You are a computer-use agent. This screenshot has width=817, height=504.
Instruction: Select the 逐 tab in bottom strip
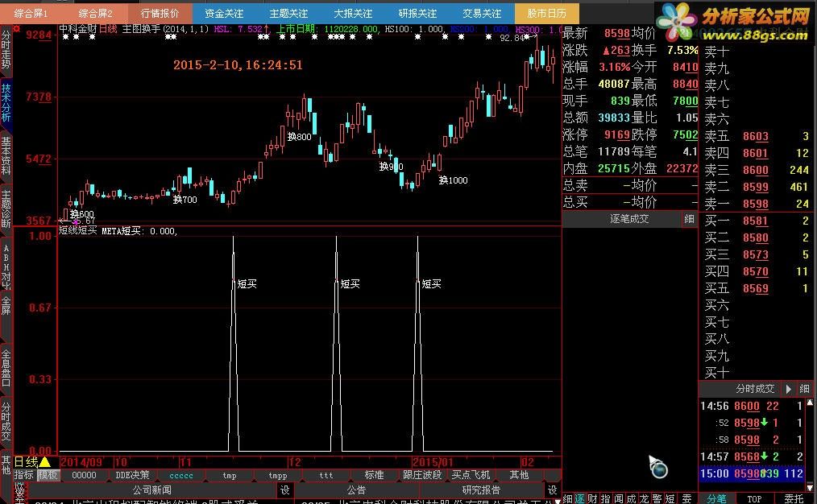coord(579,499)
